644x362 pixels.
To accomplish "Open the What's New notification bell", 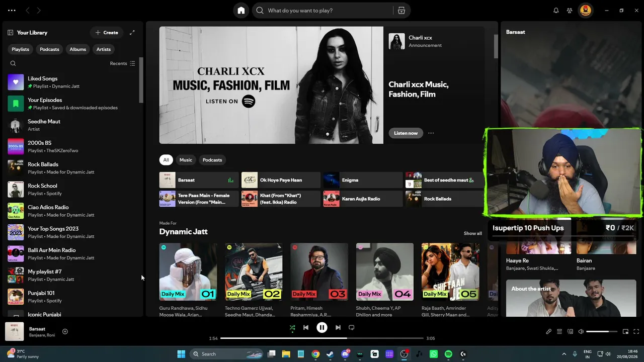I will (556, 11).
